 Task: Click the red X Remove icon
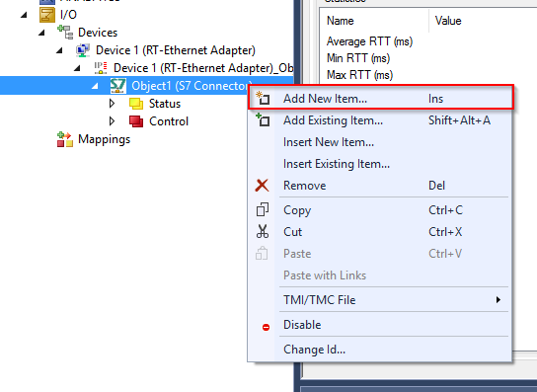point(262,186)
